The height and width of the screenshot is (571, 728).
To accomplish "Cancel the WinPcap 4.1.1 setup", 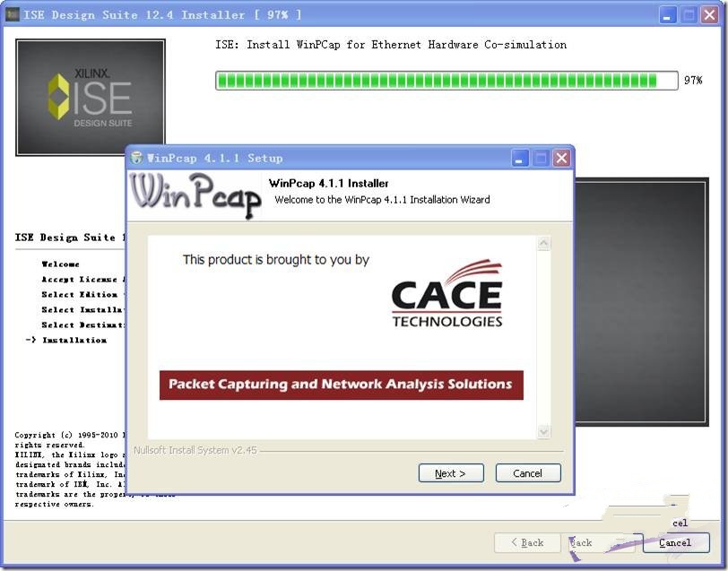I will 528,473.
